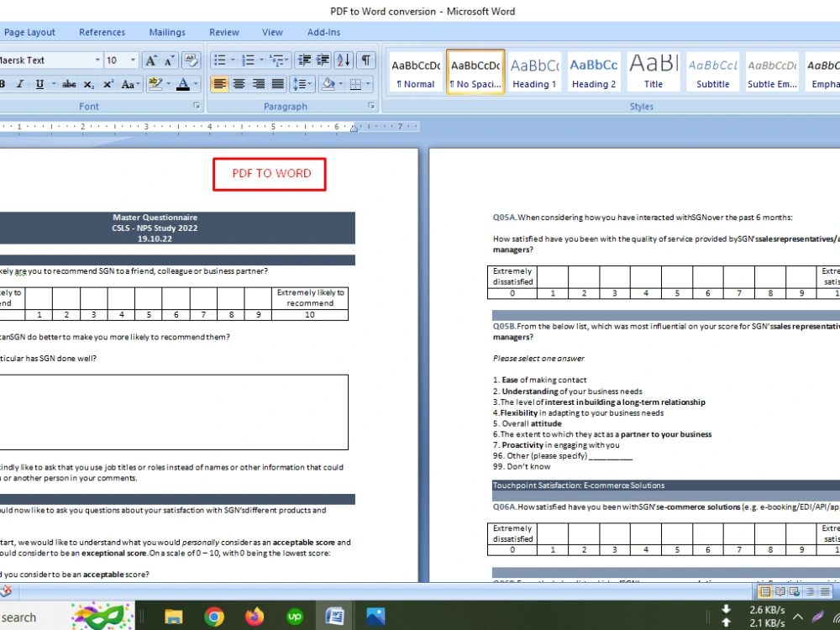
Task: Click the shading paint bucket icon
Action: (x=328, y=84)
